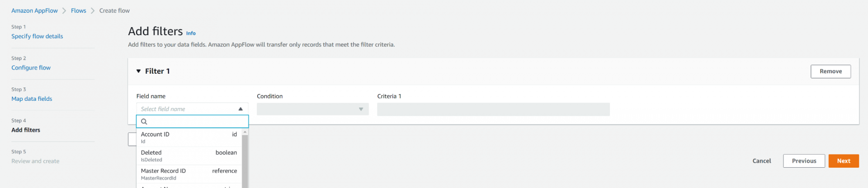
Task: Go to the Map data fields step
Action: (x=32, y=99)
